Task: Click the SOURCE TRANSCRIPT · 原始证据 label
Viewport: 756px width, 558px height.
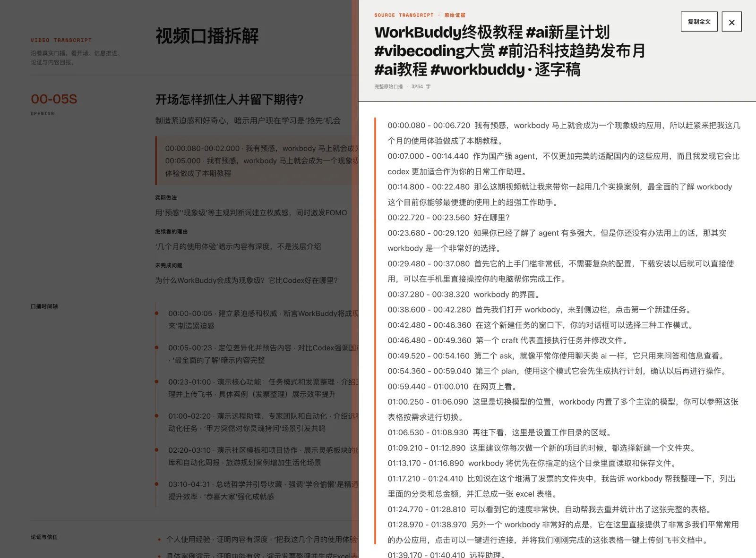Action: pos(420,15)
